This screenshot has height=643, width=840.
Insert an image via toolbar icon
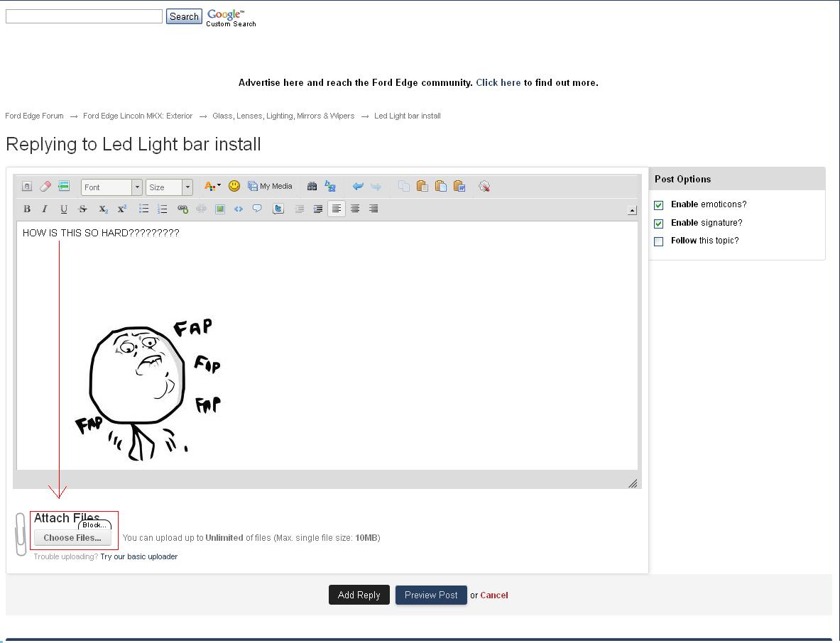(x=220, y=209)
